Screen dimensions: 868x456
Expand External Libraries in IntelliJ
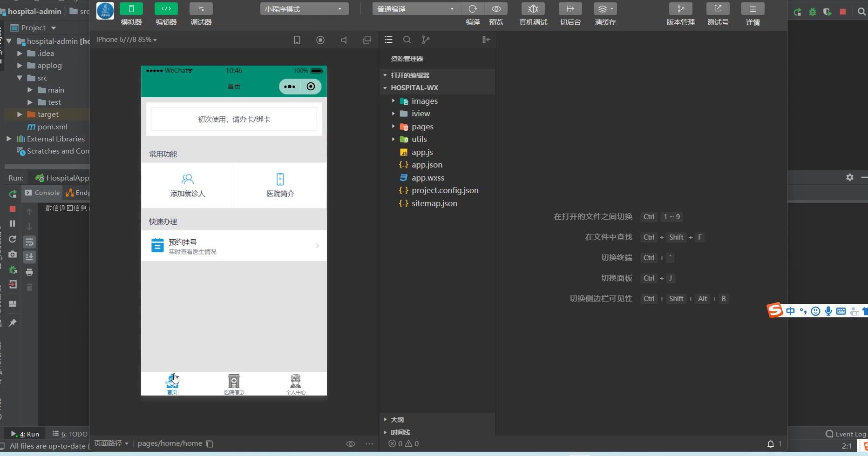[9, 139]
